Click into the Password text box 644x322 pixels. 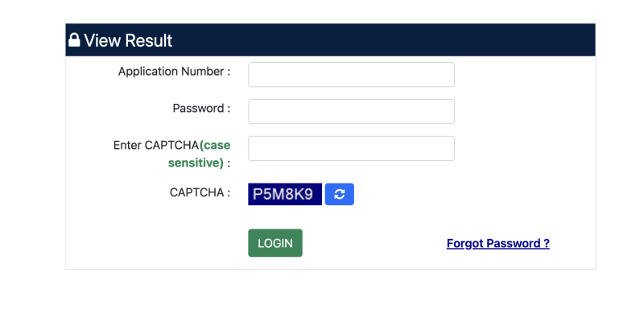[x=351, y=111]
